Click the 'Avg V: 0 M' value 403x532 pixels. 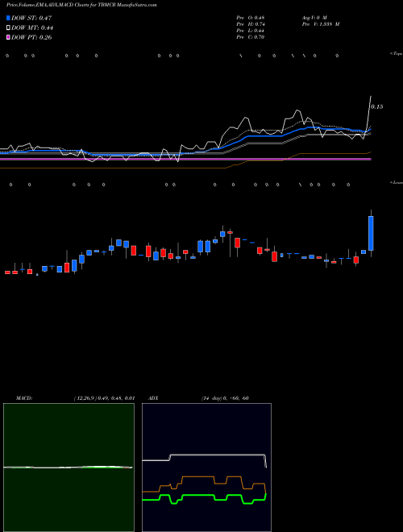[314, 18]
